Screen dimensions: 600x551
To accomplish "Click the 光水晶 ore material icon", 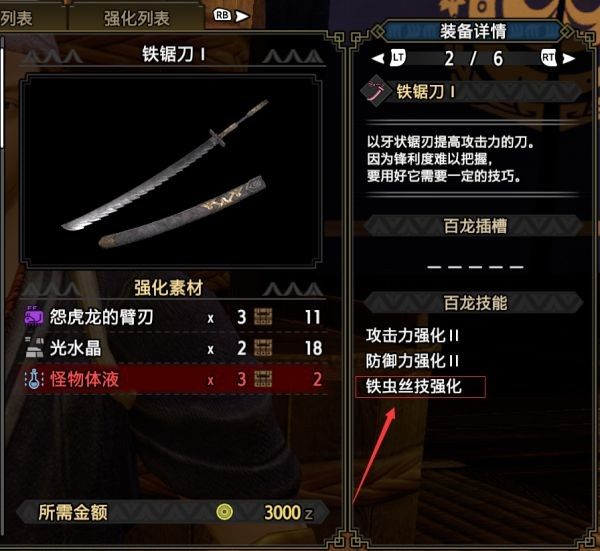I will [34, 347].
